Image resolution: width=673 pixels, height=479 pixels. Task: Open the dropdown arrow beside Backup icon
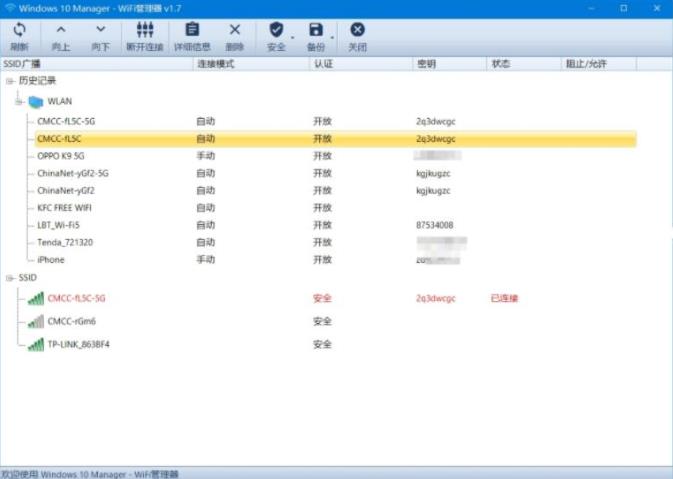click(x=332, y=38)
